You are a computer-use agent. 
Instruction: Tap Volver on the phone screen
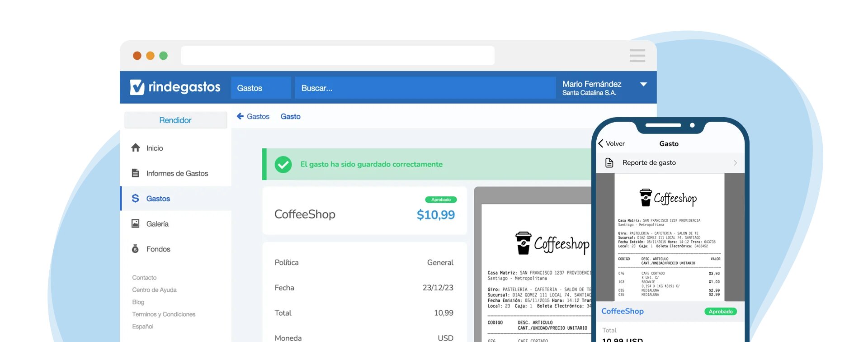tap(612, 144)
